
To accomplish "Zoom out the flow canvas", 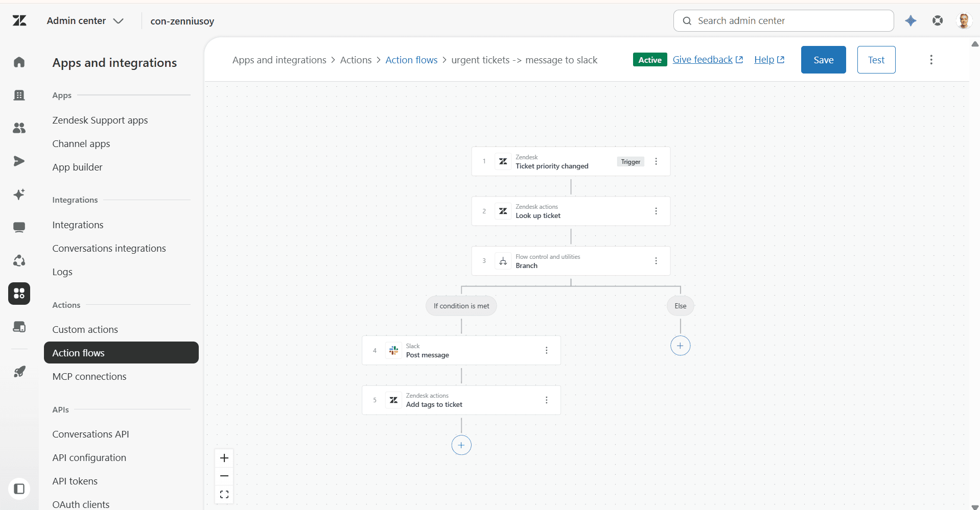I will point(224,476).
